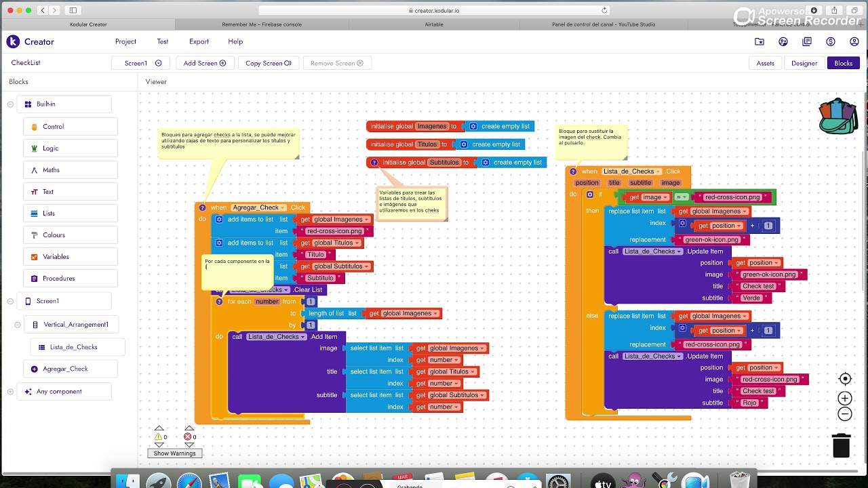Open the get global Imagenes block dropdown
Image resolution: width=868 pixels, height=488 pixels.
[366, 219]
